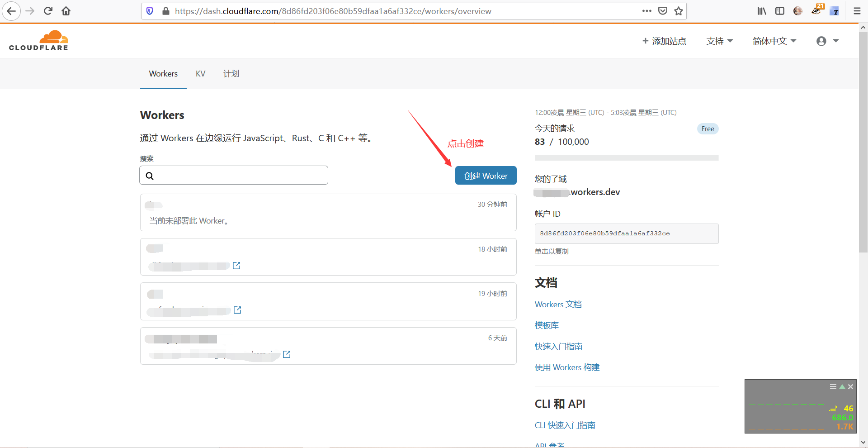This screenshot has width=868, height=448.
Task: Bookmark this page with the star icon
Action: click(x=679, y=11)
